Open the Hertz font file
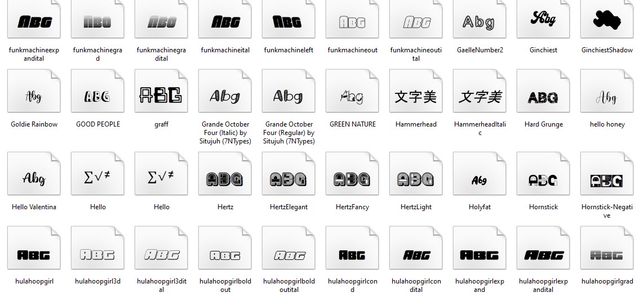 pyautogui.click(x=225, y=179)
